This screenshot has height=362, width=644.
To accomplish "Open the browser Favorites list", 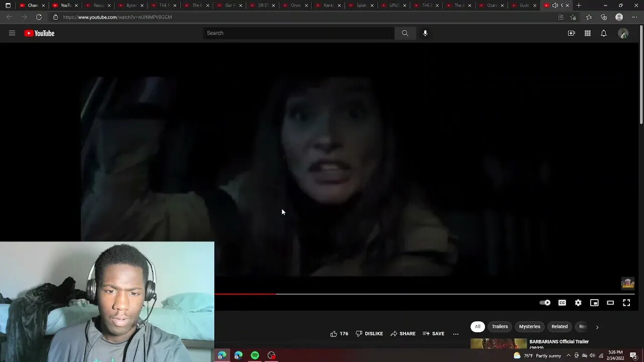I will (x=589, y=17).
